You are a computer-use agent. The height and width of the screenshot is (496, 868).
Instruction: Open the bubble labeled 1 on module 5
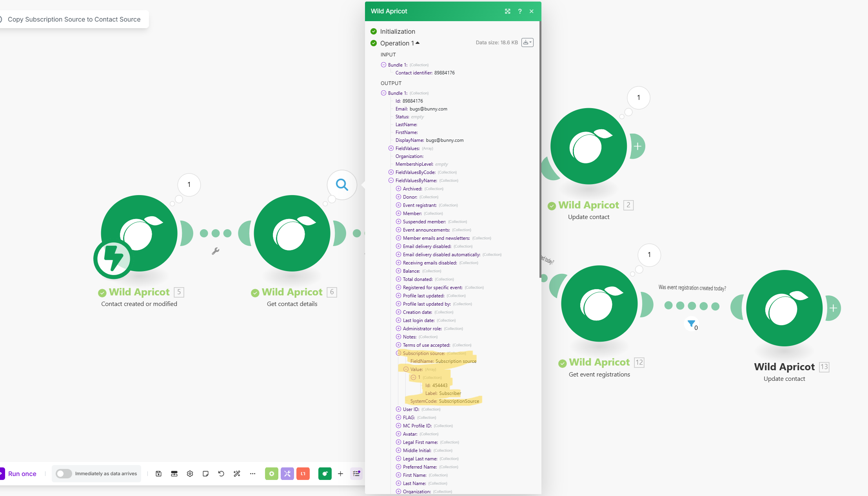pos(189,185)
